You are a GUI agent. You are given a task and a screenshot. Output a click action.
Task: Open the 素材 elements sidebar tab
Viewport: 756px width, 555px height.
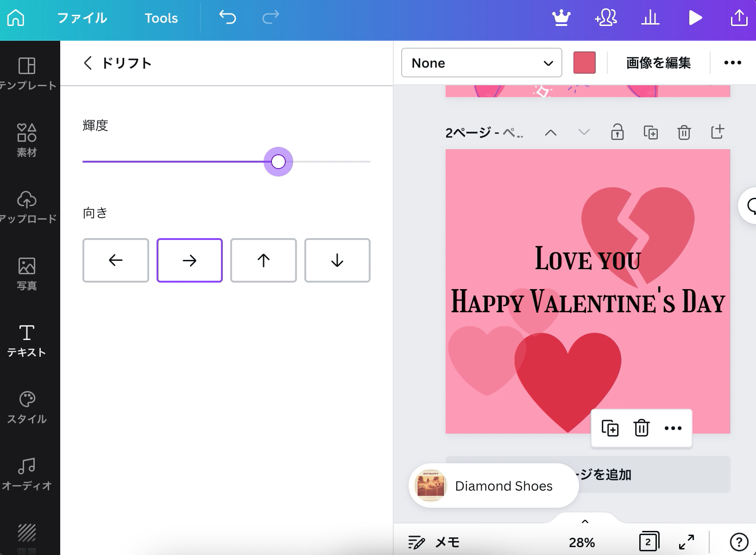coord(27,140)
